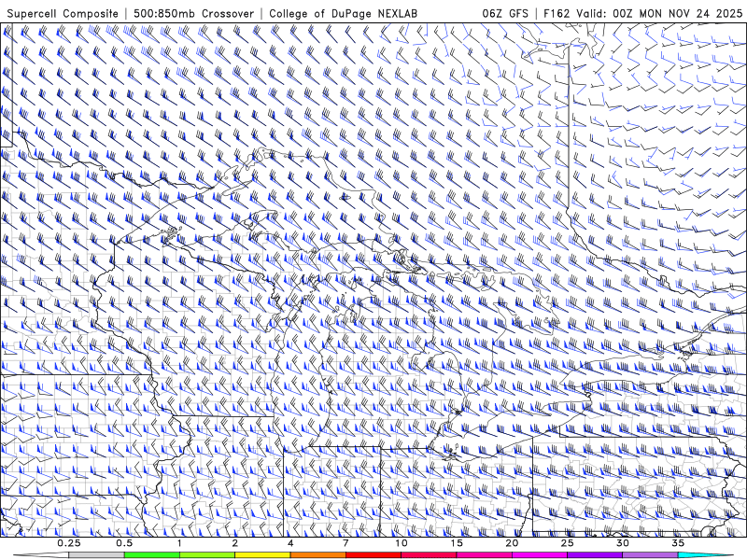Click the legend value 35
747x560 pixels.
[678, 543]
